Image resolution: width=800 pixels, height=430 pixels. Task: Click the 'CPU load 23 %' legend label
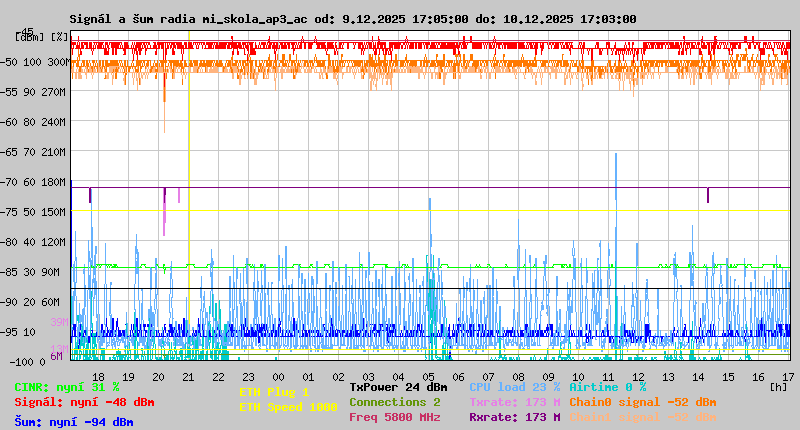tap(515, 387)
